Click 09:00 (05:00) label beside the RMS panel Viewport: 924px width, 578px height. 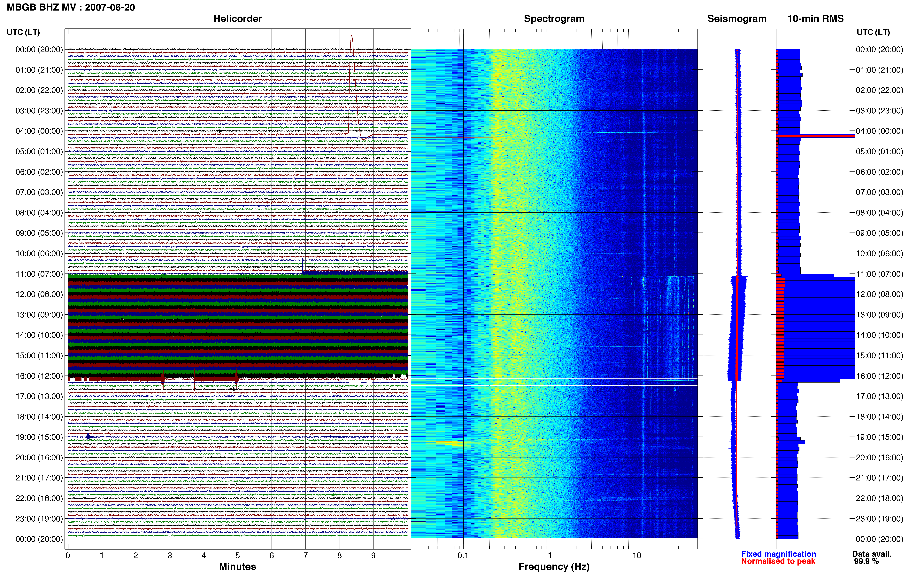[x=879, y=233]
